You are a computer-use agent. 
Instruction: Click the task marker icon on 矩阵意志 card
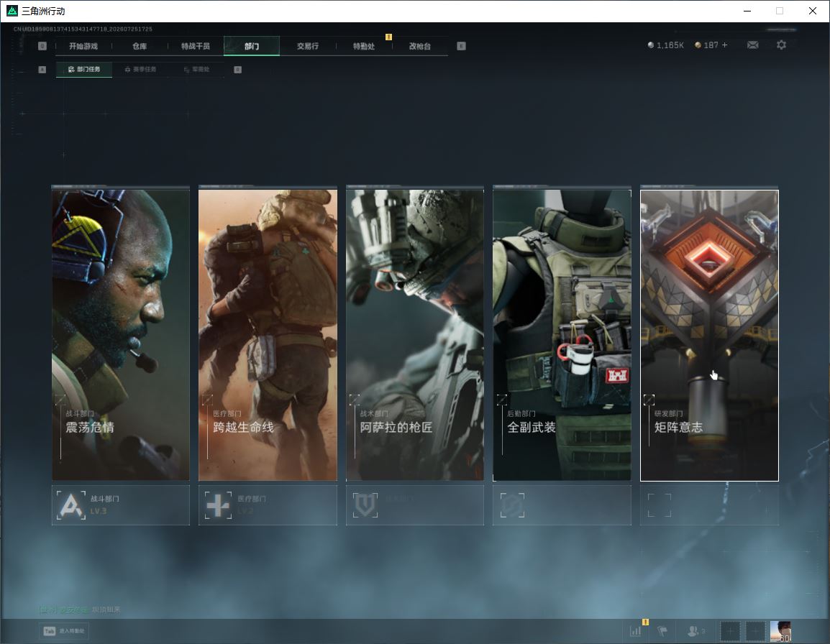click(x=649, y=400)
